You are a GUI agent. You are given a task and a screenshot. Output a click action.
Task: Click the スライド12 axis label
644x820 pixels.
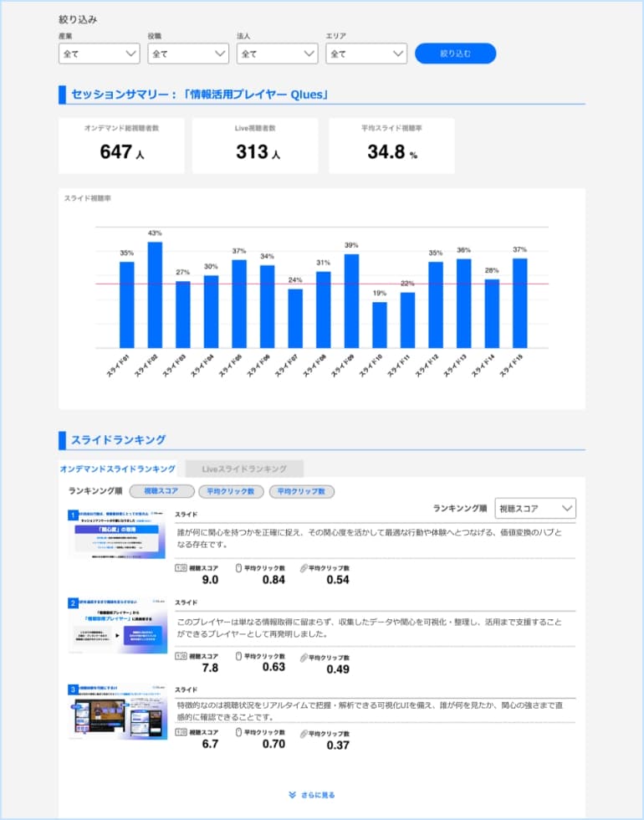(x=427, y=366)
